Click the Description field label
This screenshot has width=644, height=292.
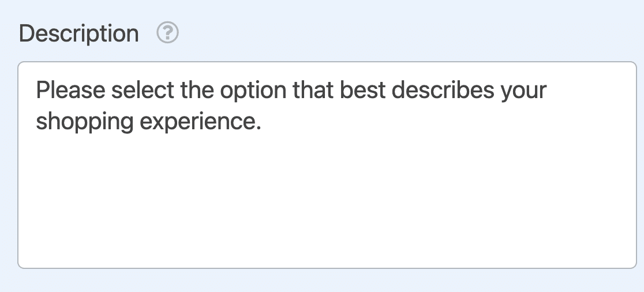pos(78,33)
